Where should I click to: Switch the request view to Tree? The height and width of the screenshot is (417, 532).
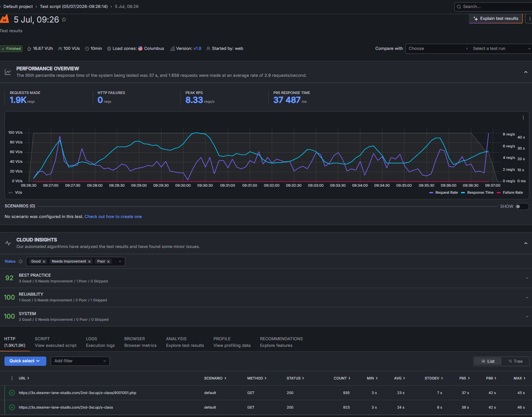click(514, 361)
